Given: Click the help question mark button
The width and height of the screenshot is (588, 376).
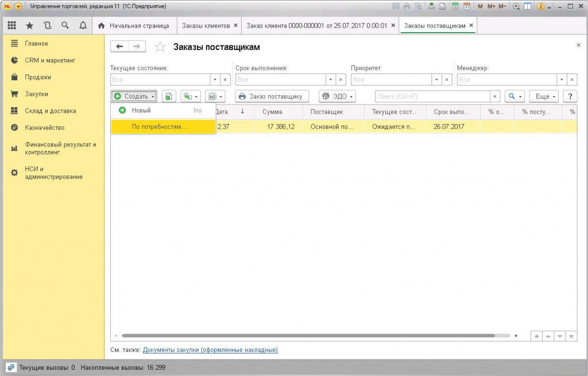Looking at the screenshot, I should tap(570, 96).
